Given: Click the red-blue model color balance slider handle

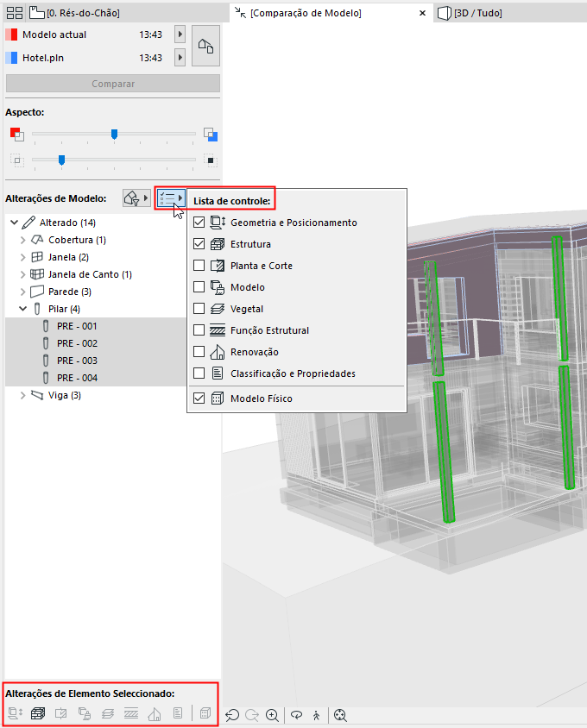Looking at the screenshot, I should click(x=114, y=135).
